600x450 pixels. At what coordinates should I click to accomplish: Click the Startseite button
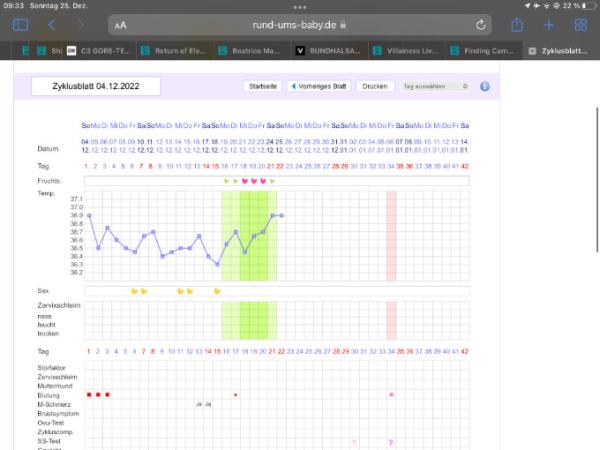coord(262,86)
